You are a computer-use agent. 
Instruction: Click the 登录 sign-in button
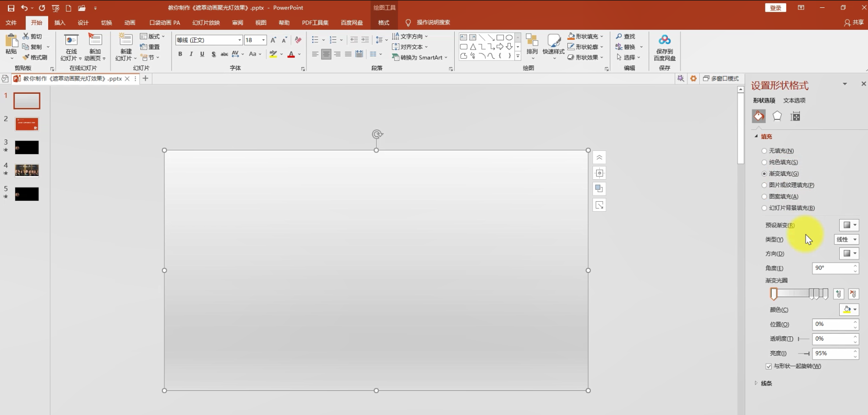(x=775, y=8)
